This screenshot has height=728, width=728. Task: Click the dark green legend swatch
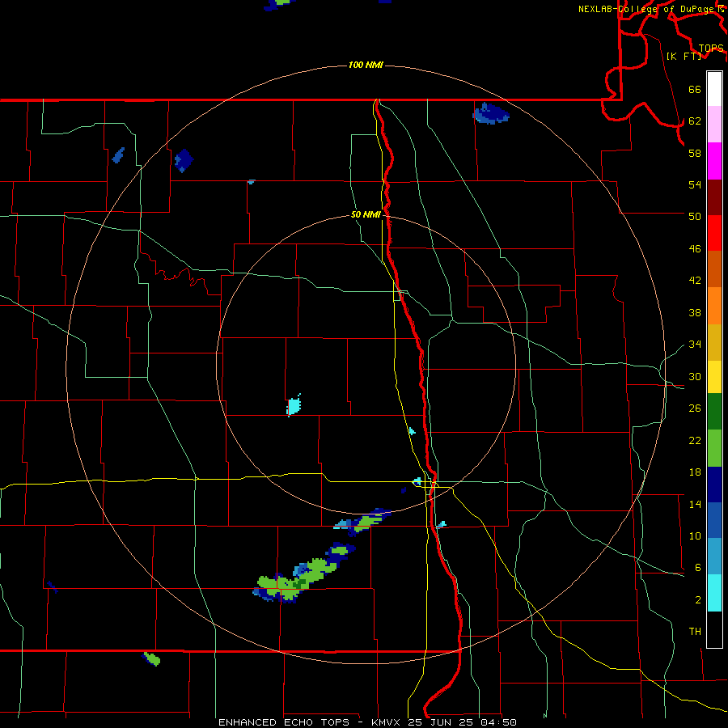pyautogui.click(x=714, y=412)
